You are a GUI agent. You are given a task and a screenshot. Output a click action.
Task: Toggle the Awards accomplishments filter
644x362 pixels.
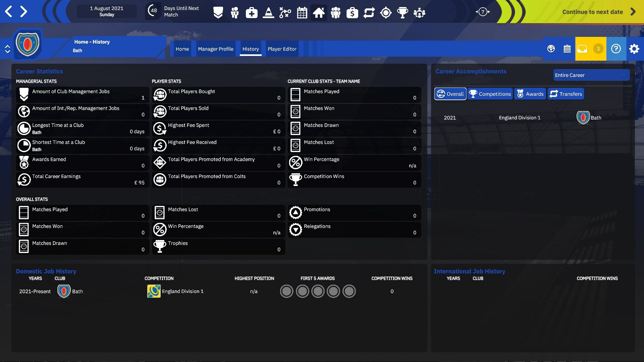[530, 94]
